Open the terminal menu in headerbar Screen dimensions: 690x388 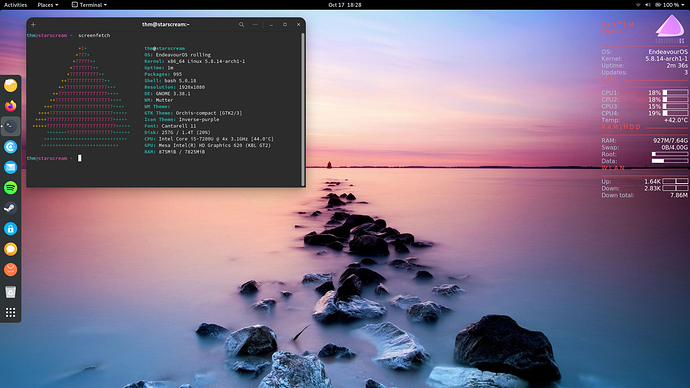255,25
